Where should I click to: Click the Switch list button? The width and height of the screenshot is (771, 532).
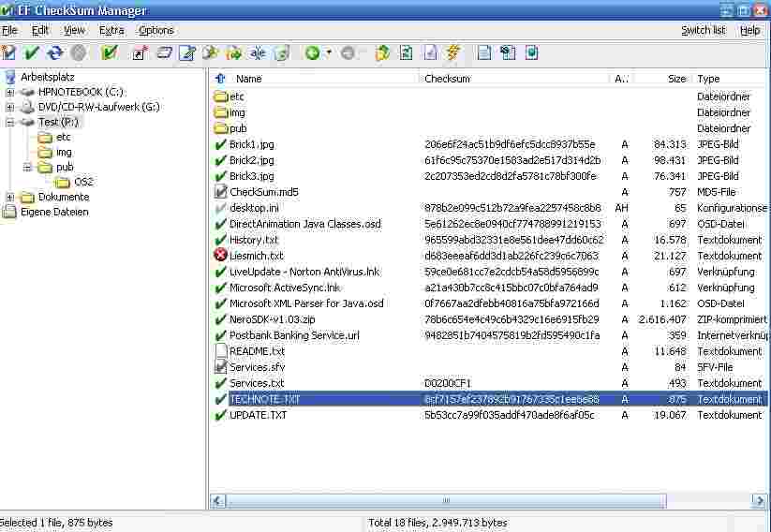pyautogui.click(x=704, y=31)
